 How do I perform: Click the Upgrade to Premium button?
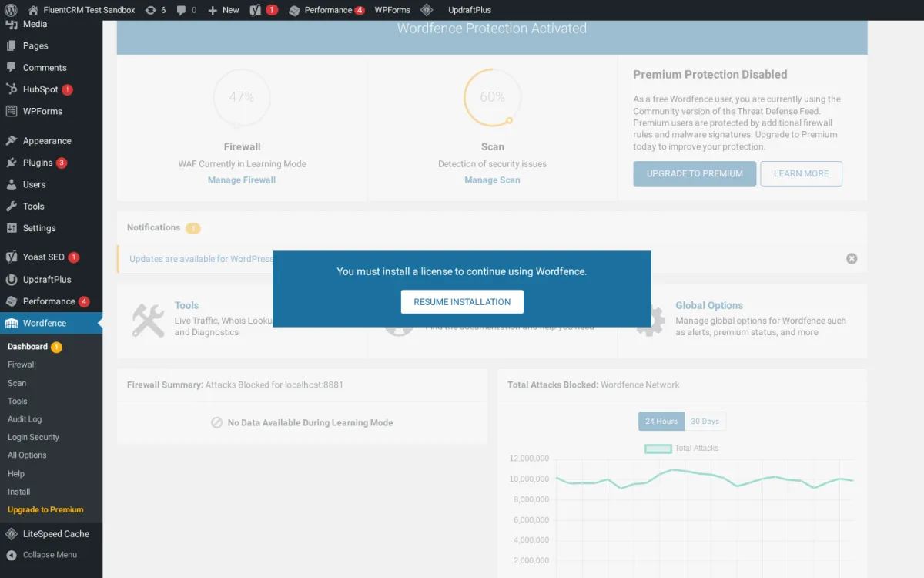(695, 173)
